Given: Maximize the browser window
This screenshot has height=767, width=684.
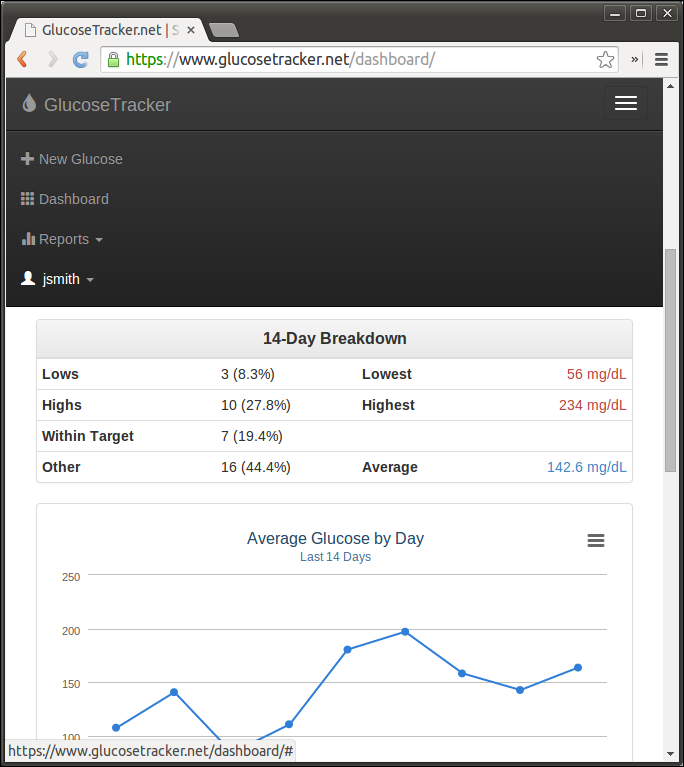Looking at the screenshot, I should [641, 13].
